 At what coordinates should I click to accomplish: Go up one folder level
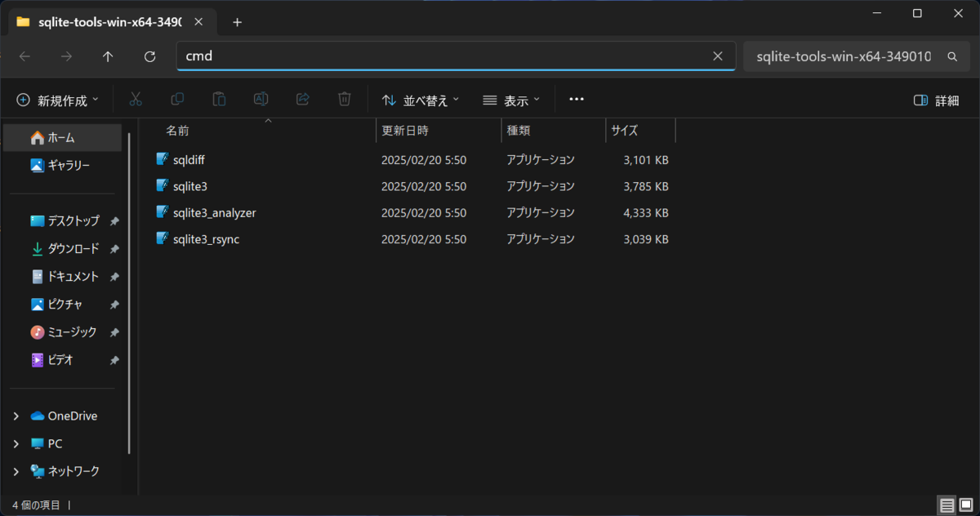point(108,56)
